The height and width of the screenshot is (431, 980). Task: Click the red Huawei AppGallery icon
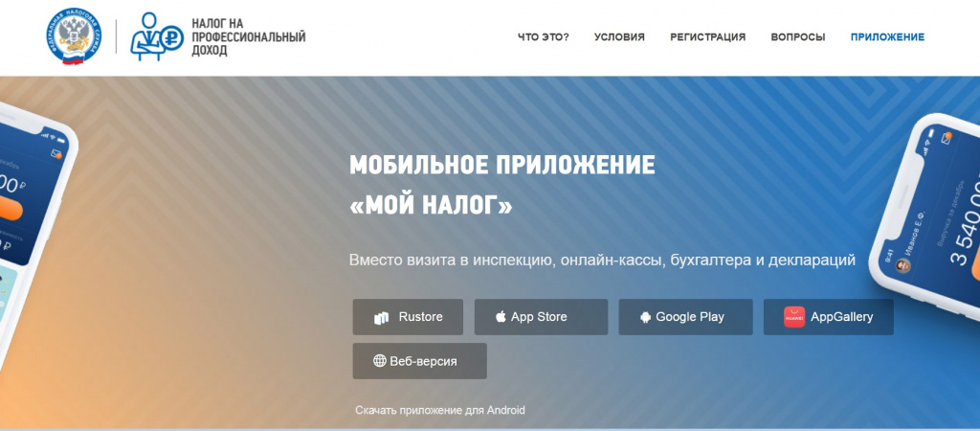pyautogui.click(x=794, y=317)
